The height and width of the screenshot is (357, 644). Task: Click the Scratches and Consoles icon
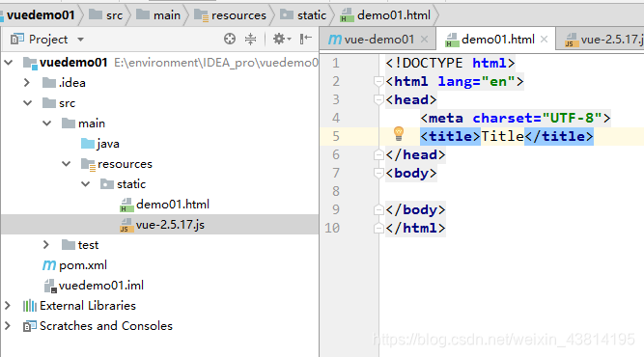click(x=30, y=326)
